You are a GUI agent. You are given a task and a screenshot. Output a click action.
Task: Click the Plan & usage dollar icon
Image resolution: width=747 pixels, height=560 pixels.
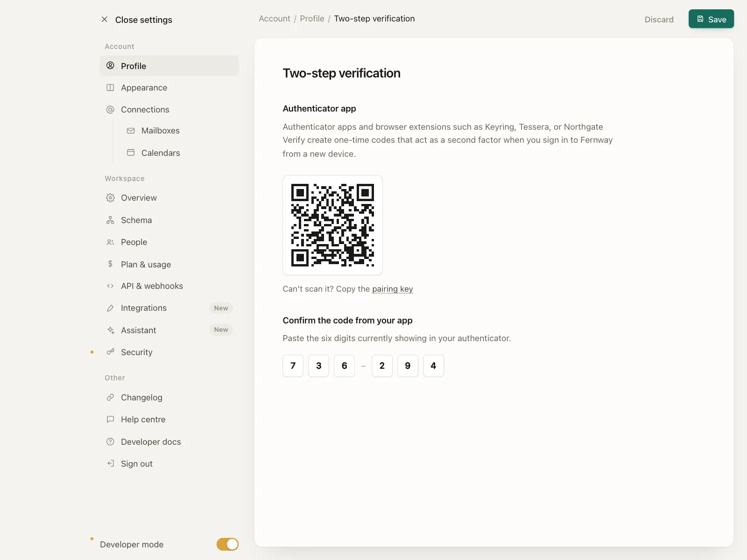110,264
